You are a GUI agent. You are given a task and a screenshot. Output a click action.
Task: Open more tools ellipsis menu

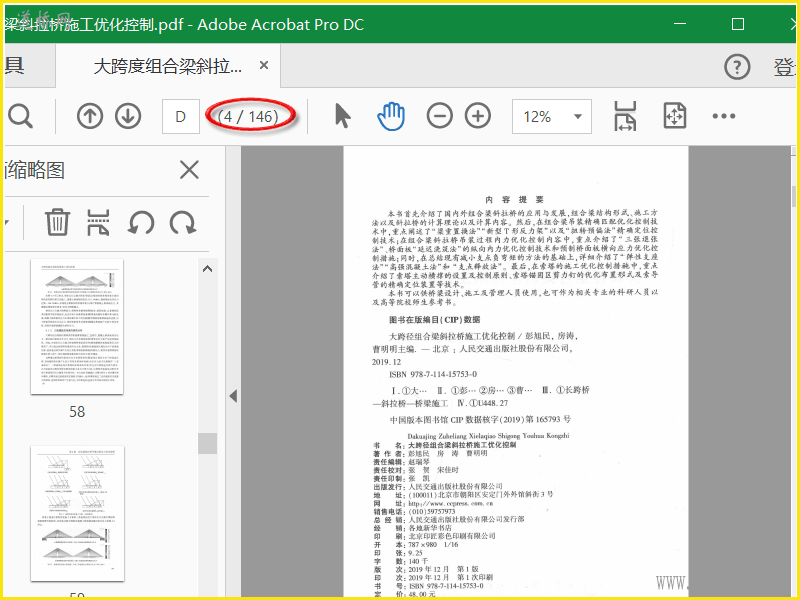[x=724, y=116]
